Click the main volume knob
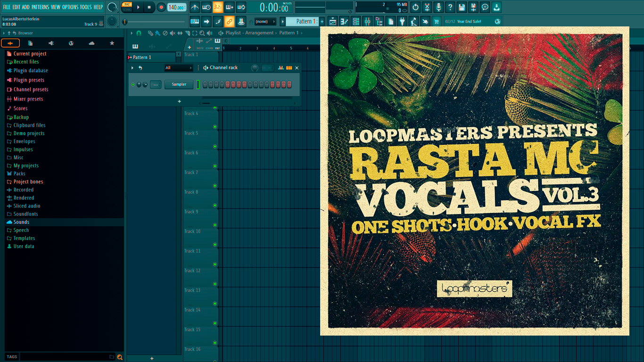644x362 pixels. click(x=112, y=7)
